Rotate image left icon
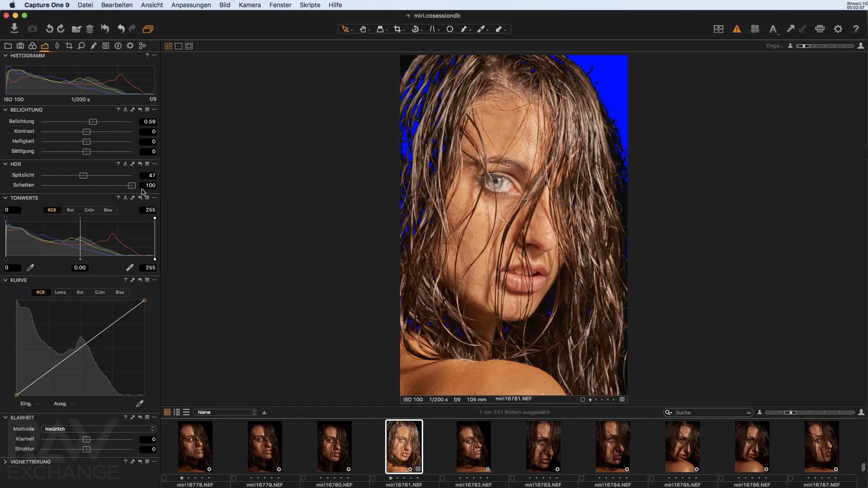Image resolution: width=868 pixels, height=488 pixels. click(49, 29)
